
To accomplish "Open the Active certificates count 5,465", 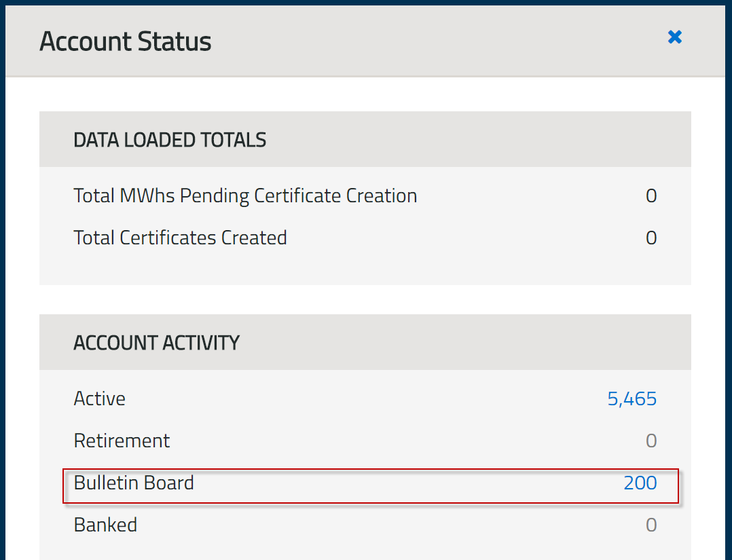I will (x=632, y=398).
